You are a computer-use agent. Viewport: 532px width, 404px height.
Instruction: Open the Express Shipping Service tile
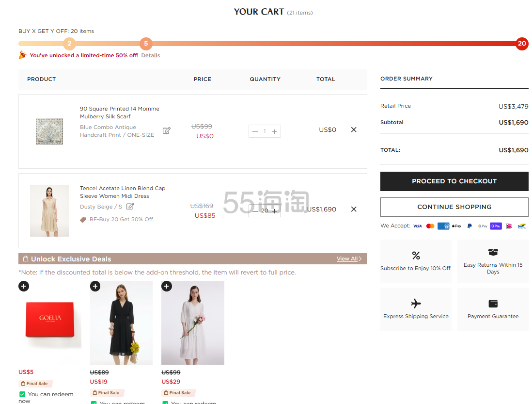[x=416, y=309]
